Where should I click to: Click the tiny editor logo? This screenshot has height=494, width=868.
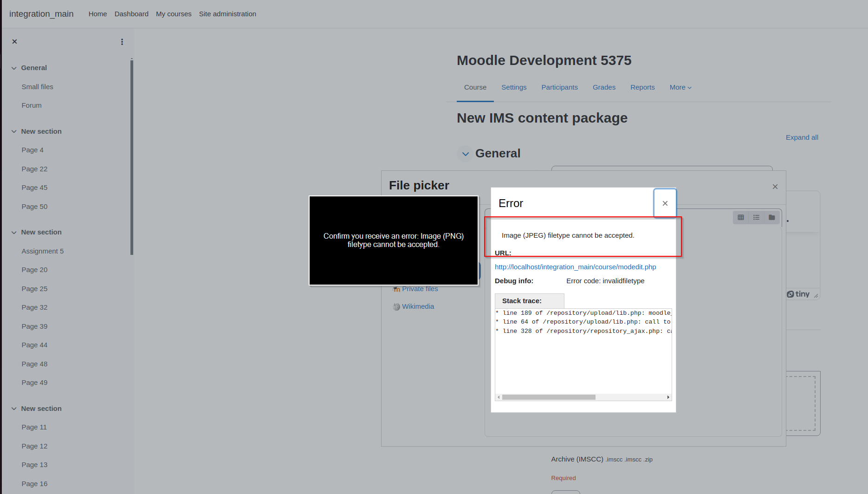click(798, 294)
